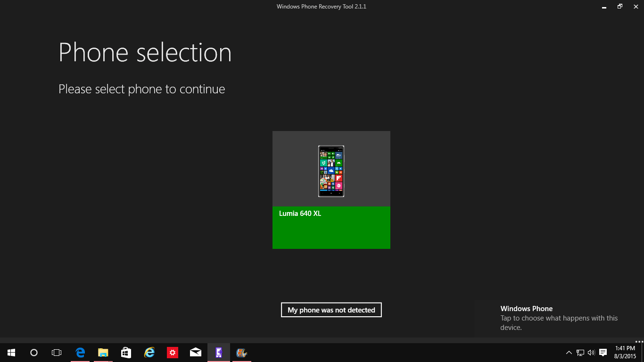The width and height of the screenshot is (644, 362).
Task: Open Cortana search on the taskbar
Action: pyautogui.click(x=33, y=352)
